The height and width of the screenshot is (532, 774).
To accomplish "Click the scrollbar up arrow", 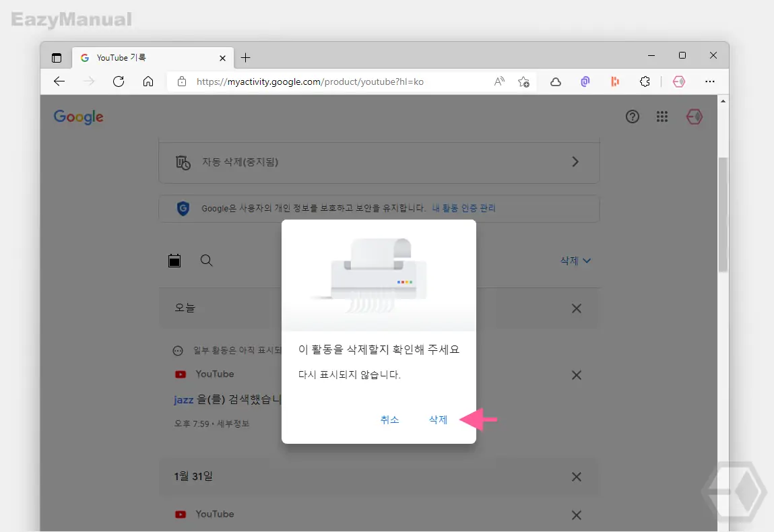I will click(x=723, y=101).
